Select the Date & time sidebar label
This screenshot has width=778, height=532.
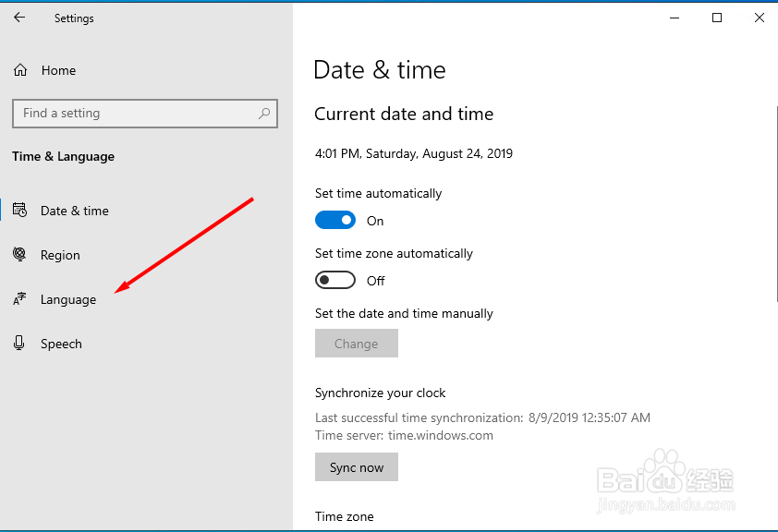75,211
